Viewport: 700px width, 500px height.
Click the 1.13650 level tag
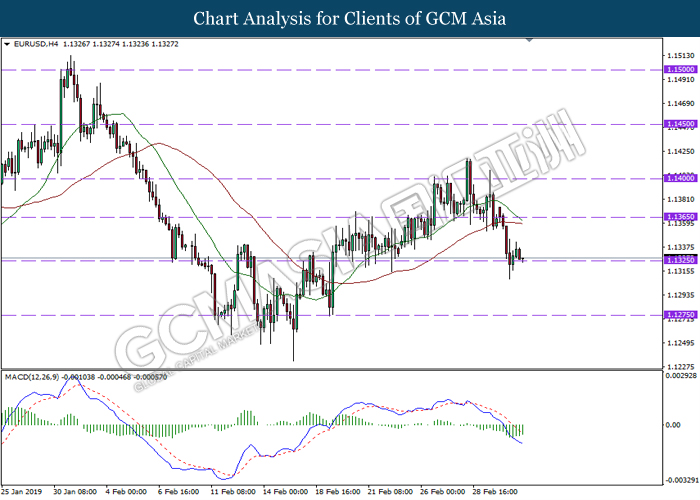click(x=681, y=217)
